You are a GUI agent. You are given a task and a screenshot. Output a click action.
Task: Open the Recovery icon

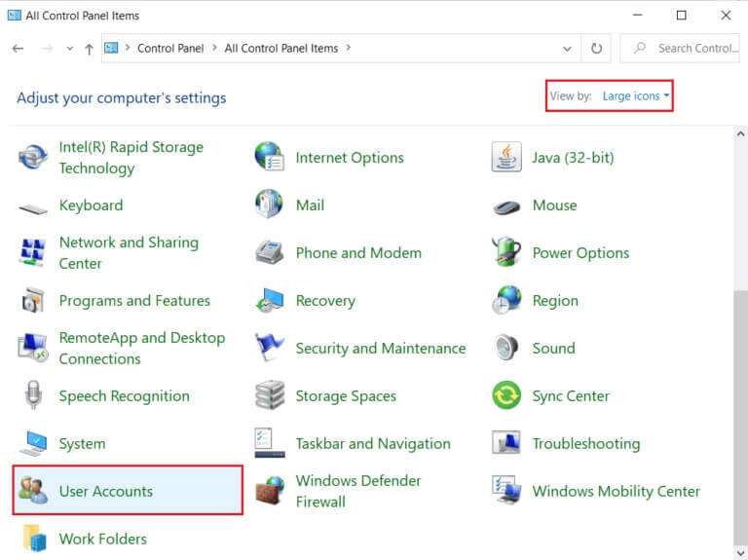coord(270,300)
